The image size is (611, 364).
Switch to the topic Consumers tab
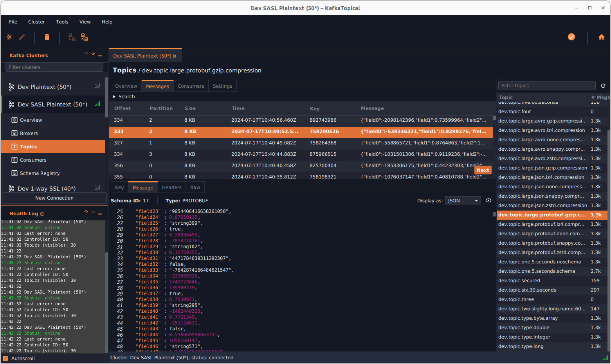pyautogui.click(x=191, y=86)
